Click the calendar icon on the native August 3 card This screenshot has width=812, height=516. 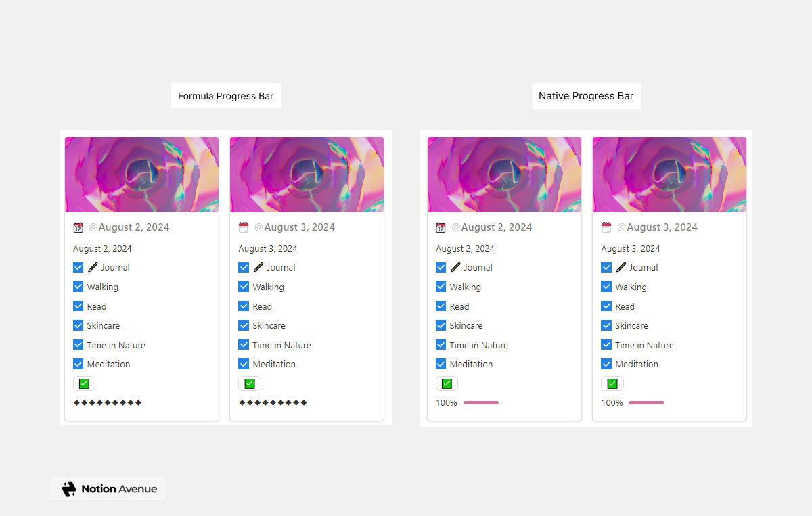(606, 227)
